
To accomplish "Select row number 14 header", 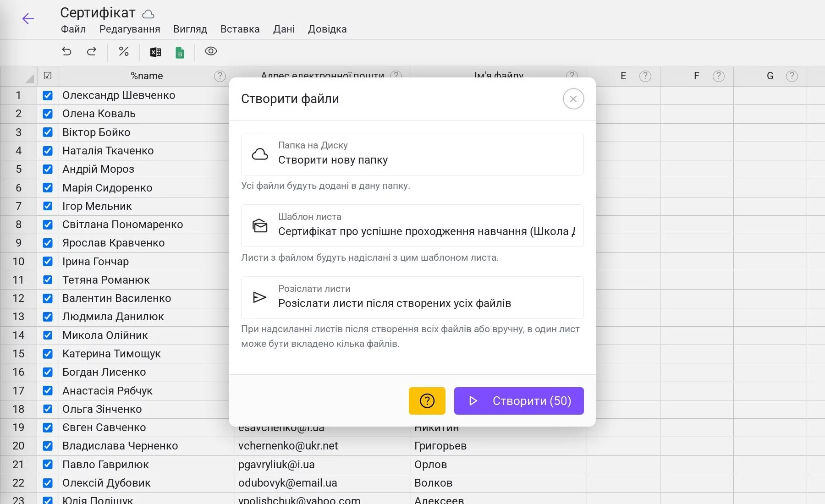I will [18, 335].
